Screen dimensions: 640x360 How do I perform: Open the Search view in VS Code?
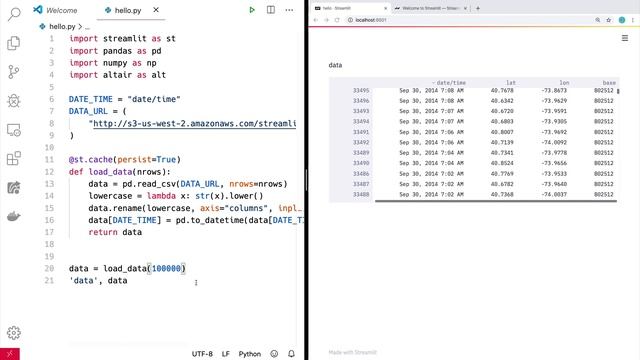coord(14,14)
